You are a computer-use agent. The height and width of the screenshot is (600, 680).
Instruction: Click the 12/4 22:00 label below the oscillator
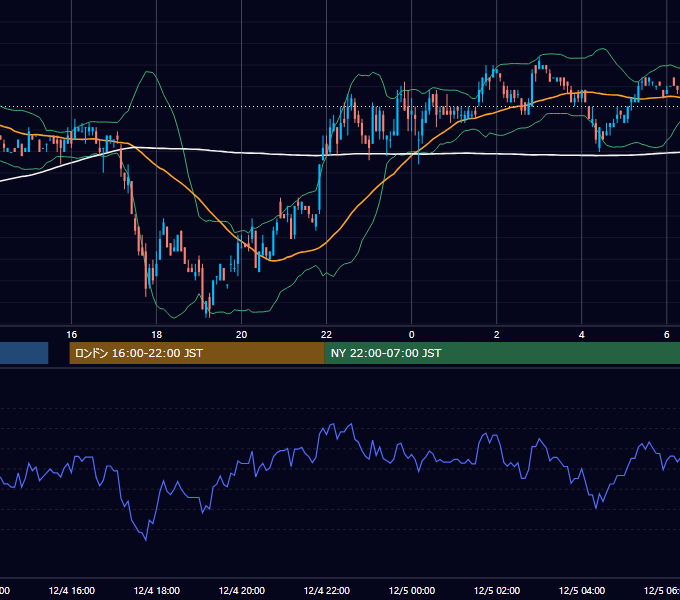(327, 590)
